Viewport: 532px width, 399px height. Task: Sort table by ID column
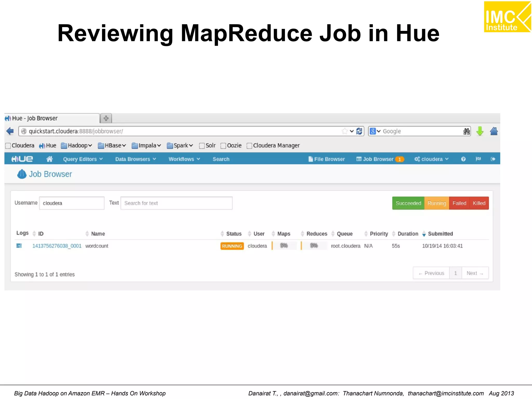[38, 234]
